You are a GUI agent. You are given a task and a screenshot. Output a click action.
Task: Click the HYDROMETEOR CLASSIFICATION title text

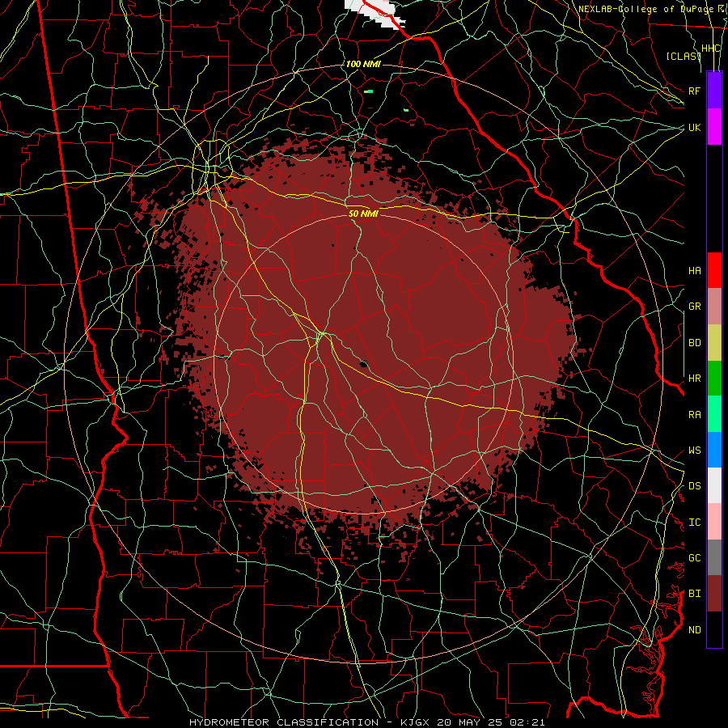[284, 722]
